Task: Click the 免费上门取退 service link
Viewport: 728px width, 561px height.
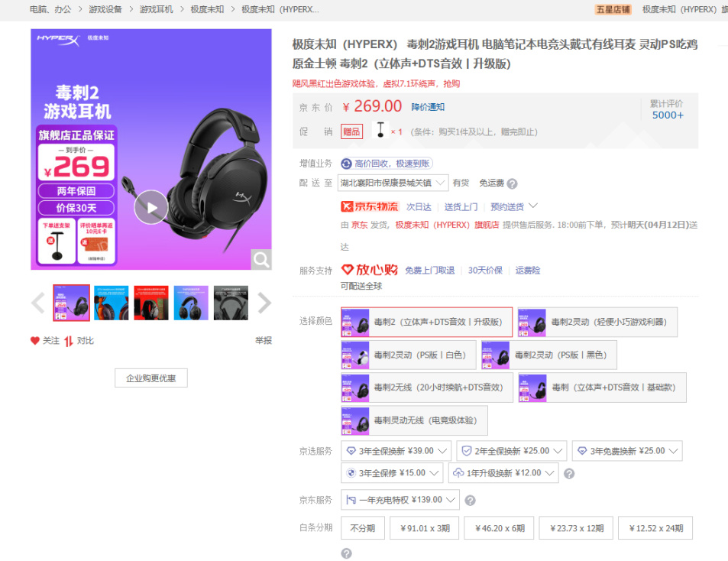Action: (429, 271)
